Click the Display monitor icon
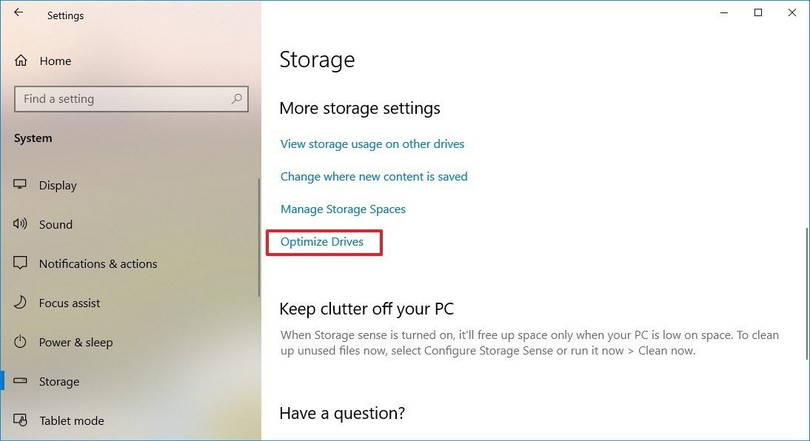810x441 pixels. point(20,185)
